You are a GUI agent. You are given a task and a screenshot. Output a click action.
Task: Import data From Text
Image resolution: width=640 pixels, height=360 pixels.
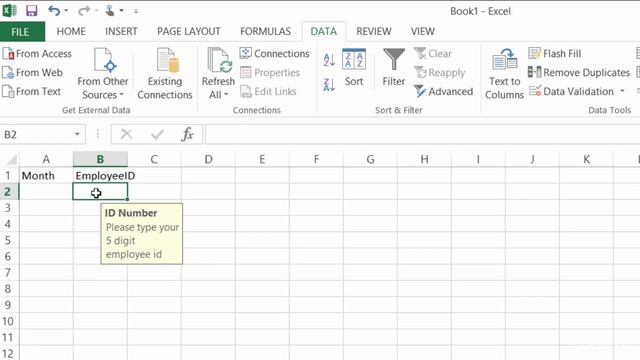tap(32, 91)
